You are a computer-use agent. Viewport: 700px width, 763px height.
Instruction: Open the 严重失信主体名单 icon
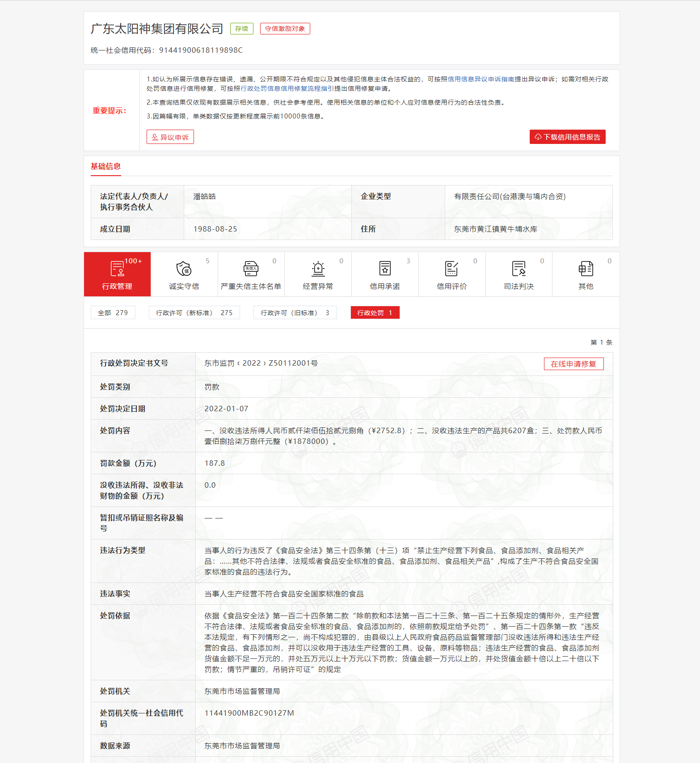pyautogui.click(x=251, y=269)
